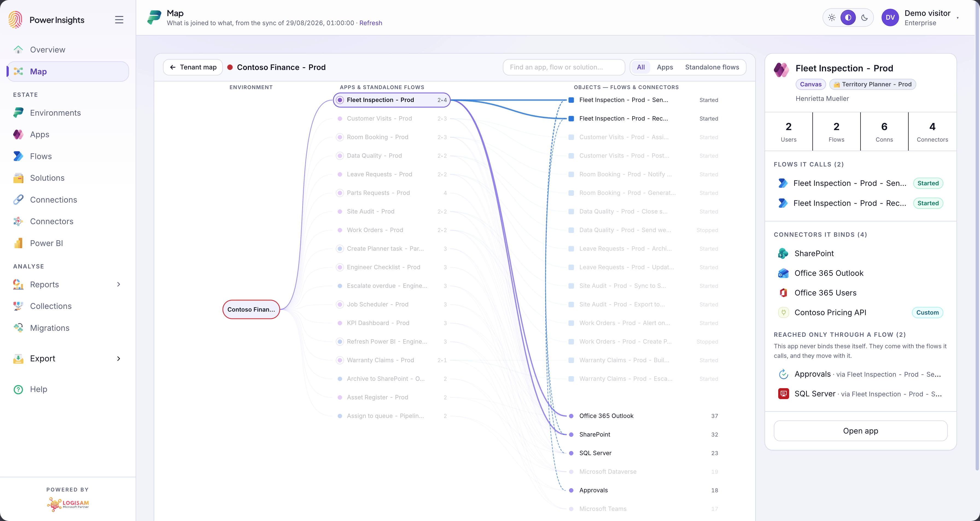Click SQL Server reached through a flow
Screen dimensions: 980x521
(860, 394)
